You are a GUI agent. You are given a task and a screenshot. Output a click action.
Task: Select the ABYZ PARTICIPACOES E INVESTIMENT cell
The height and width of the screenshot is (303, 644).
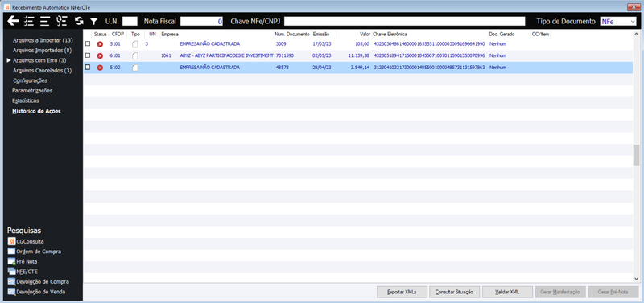pos(226,55)
